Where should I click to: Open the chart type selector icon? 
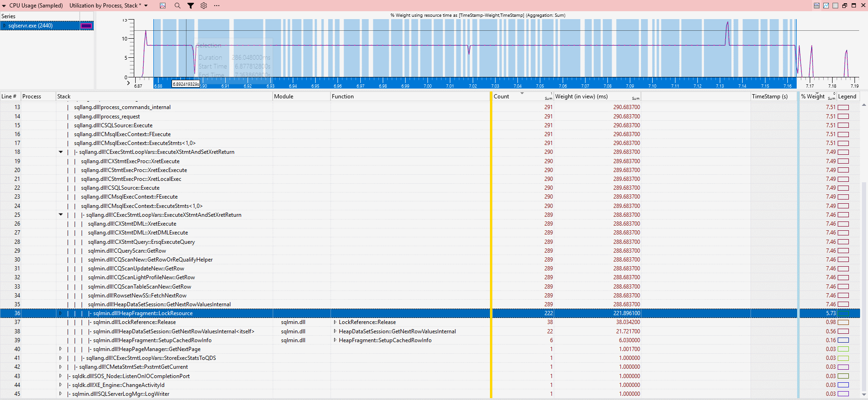pos(163,6)
